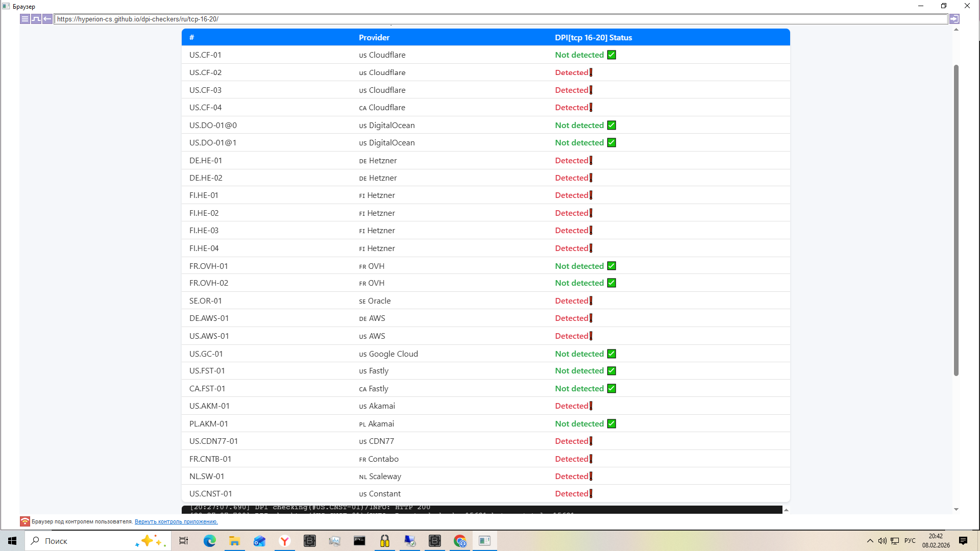Click the 'DPI[tcp 16-20] Status' column header
The image size is (980, 551).
(593, 37)
